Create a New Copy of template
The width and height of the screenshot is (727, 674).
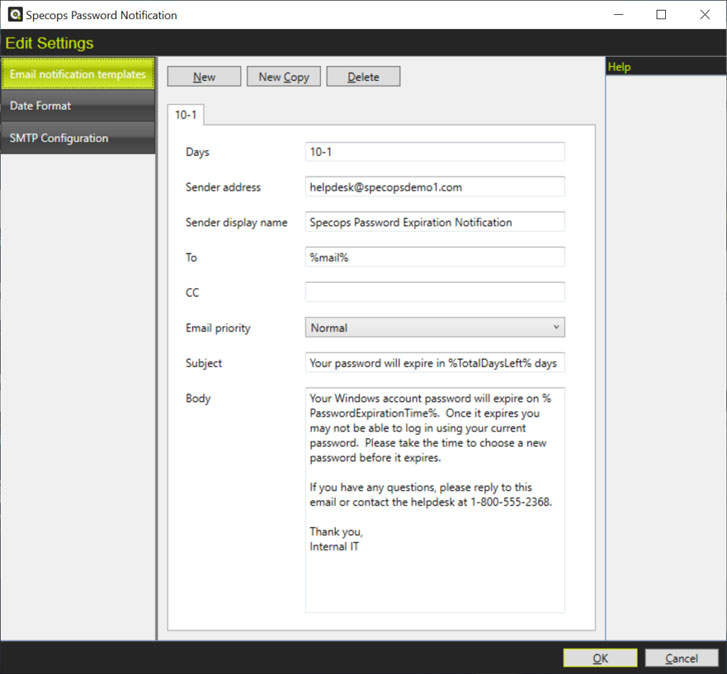coord(284,77)
